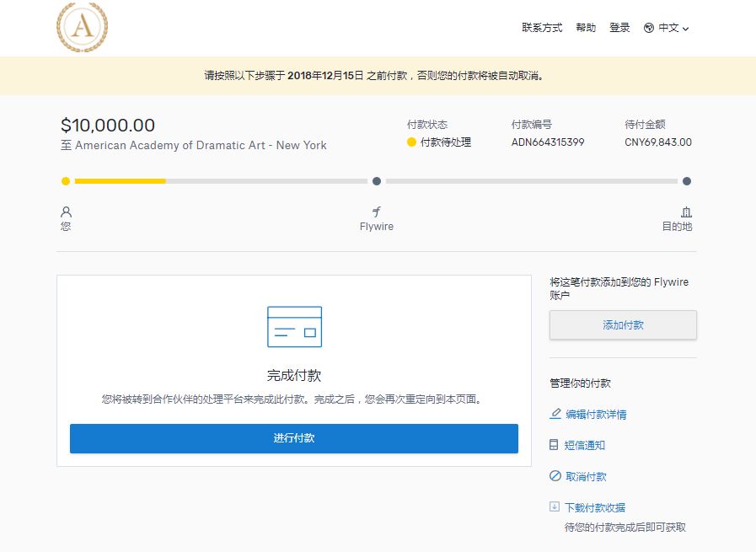The image size is (756, 552).
Task: Click 登录 to sign in
Action: (619, 27)
